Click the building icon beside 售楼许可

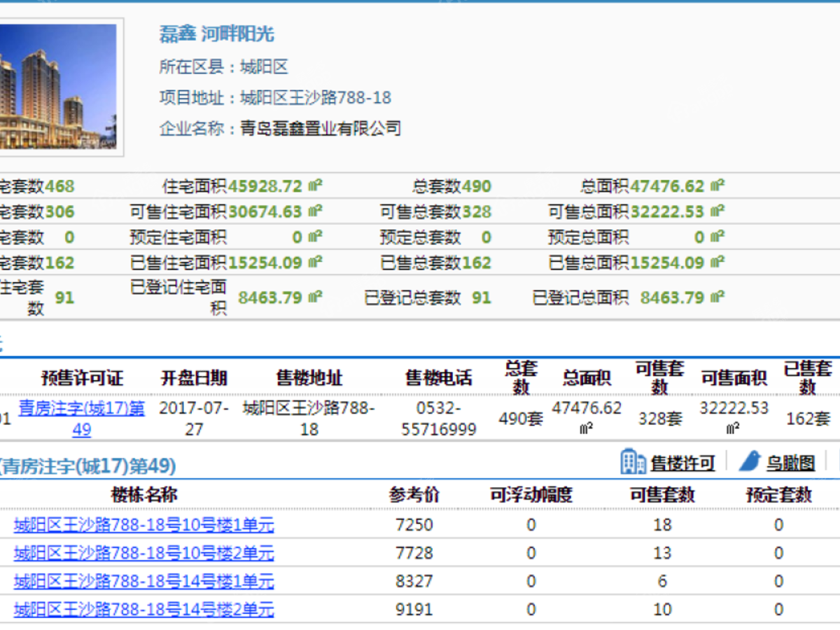633,462
